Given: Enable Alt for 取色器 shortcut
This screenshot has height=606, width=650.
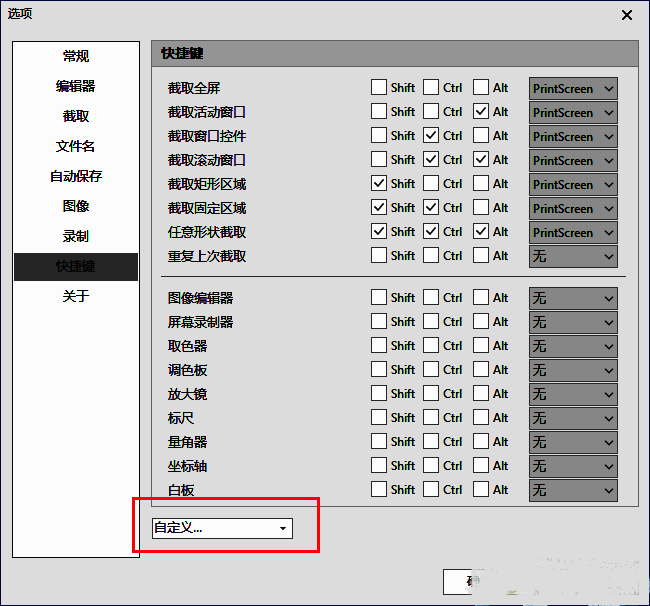Looking at the screenshot, I should (481, 346).
